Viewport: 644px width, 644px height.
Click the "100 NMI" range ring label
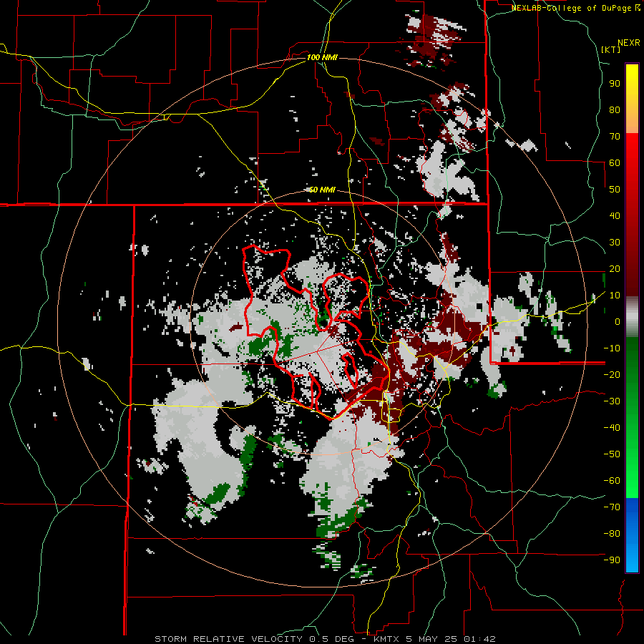point(322,57)
